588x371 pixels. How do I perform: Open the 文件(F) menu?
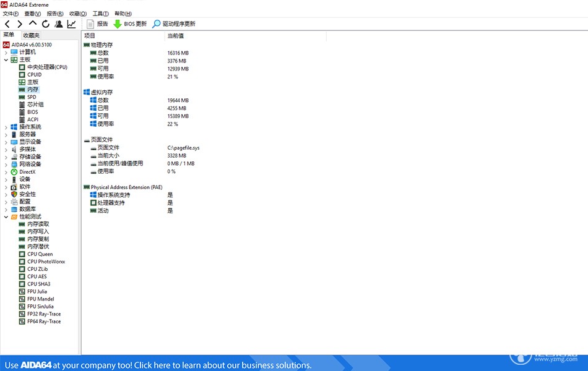11,14
